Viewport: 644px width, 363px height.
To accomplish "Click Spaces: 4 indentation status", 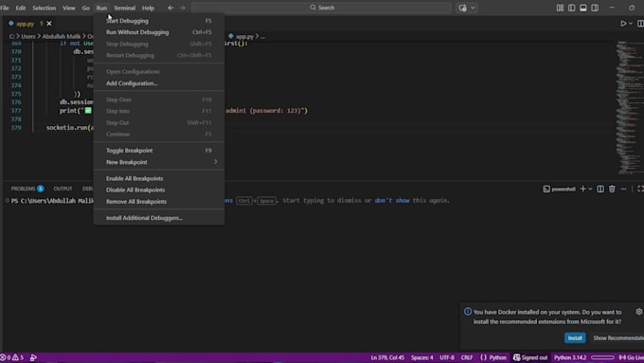I will coord(421,357).
